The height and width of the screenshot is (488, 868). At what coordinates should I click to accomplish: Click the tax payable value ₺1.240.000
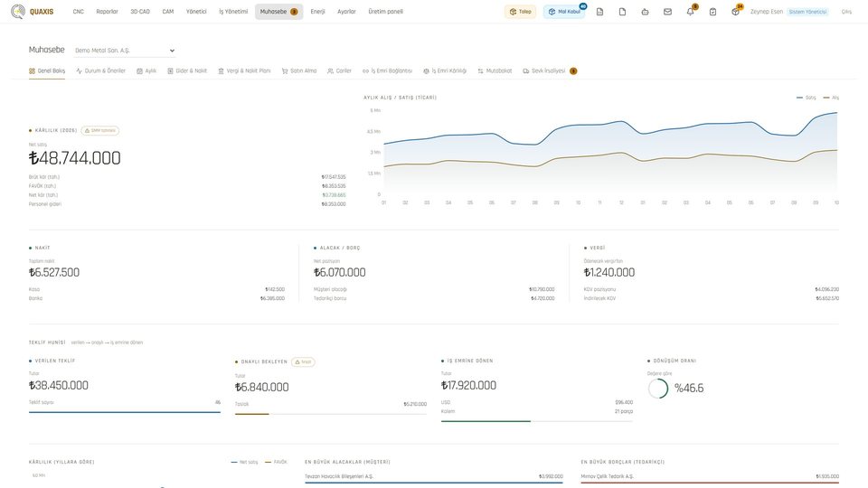[x=609, y=272]
